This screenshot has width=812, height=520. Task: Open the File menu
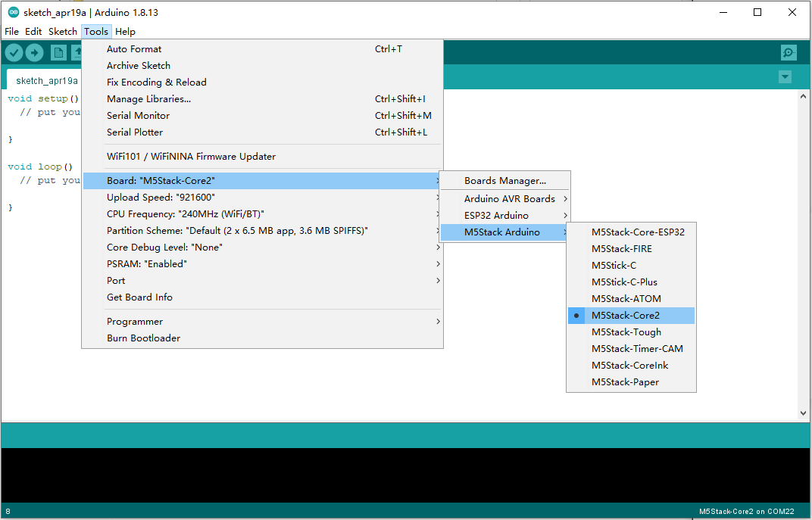11,32
